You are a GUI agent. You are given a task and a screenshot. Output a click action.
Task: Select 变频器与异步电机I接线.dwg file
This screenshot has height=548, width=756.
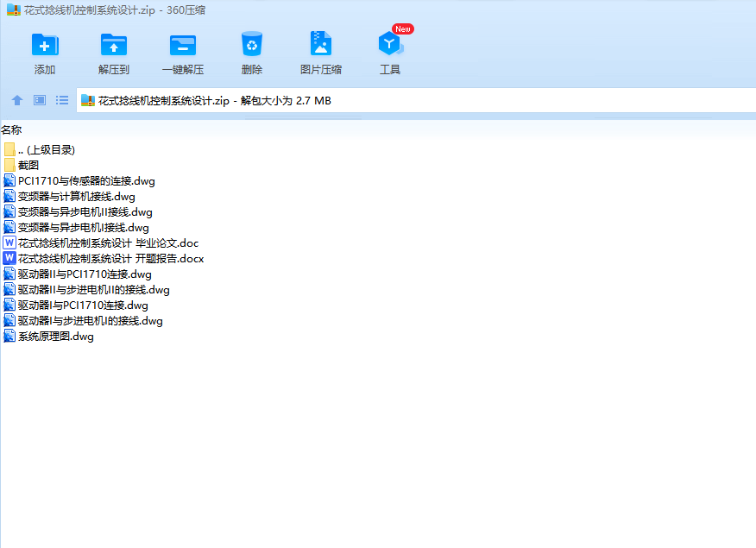pos(76,228)
